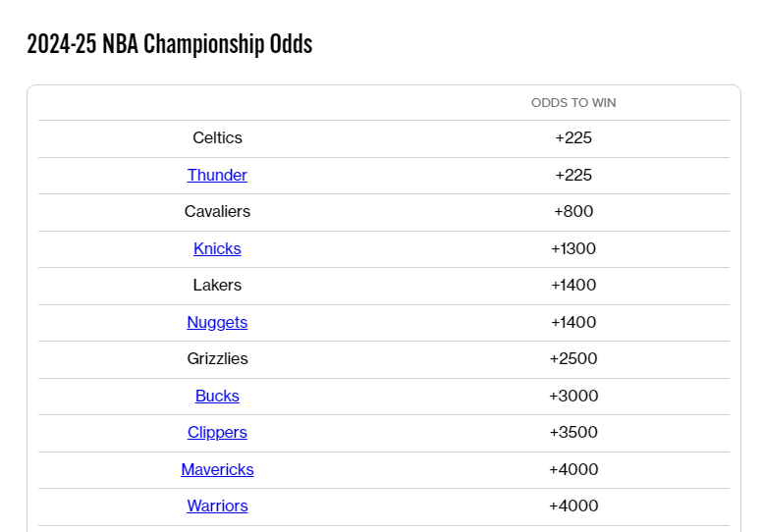Click the Celtics' +225 odds value

[x=573, y=137]
